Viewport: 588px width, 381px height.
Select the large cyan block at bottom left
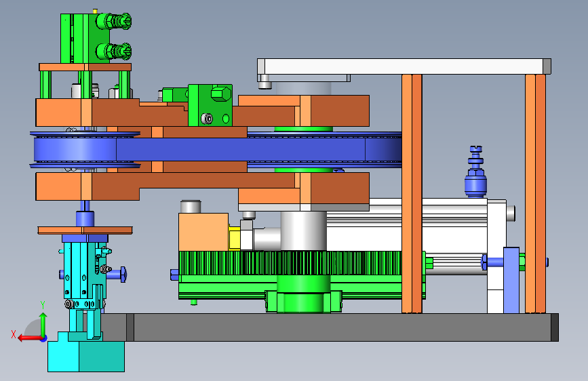click(86, 355)
